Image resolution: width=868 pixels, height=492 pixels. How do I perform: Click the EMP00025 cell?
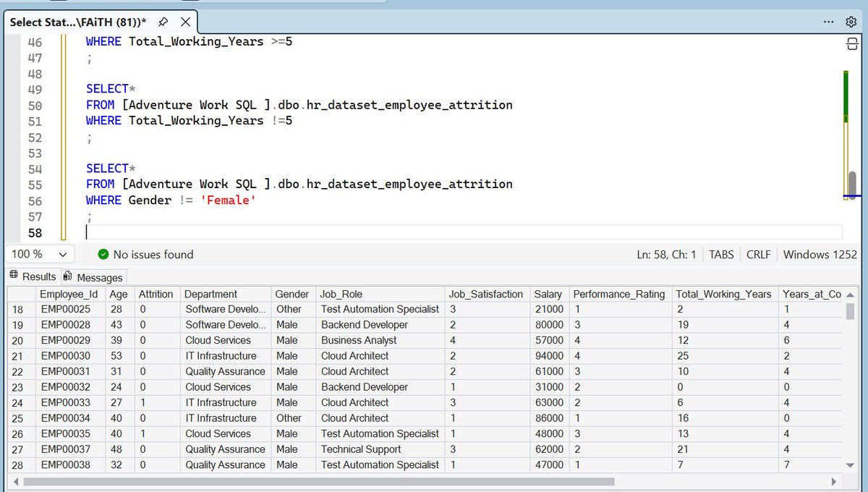point(70,309)
